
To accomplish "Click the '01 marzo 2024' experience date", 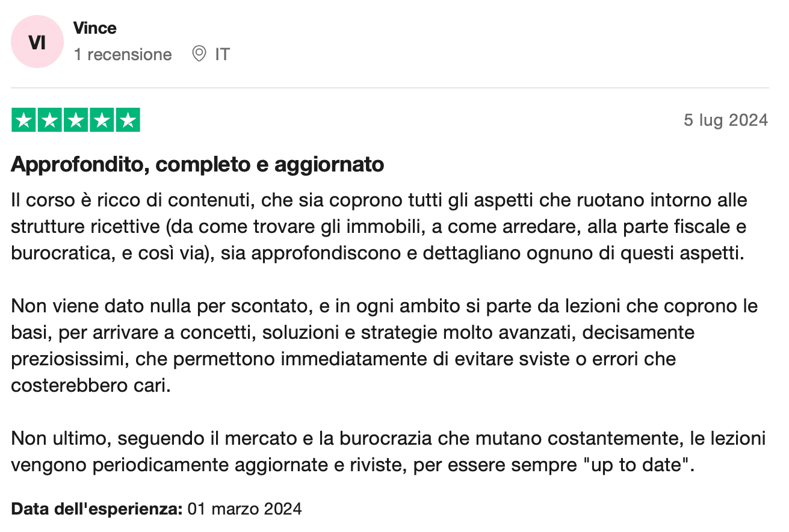I will [244, 509].
